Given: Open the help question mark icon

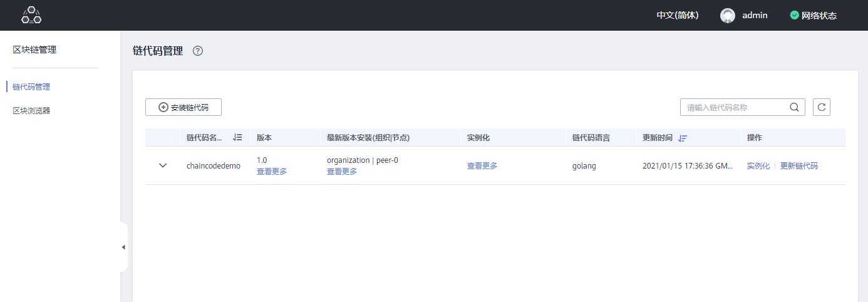Looking at the screenshot, I should pyautogui.click(x=198, y=51).
